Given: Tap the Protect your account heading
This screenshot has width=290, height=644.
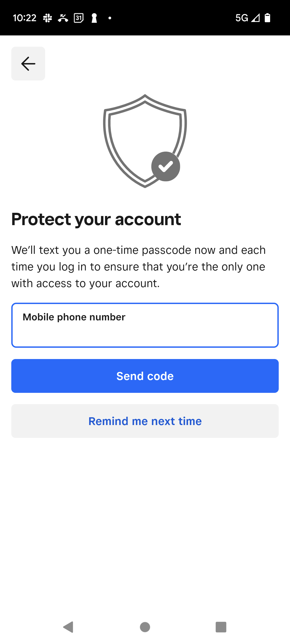Looking at the screenshot, I should click(x=96, y=219).
